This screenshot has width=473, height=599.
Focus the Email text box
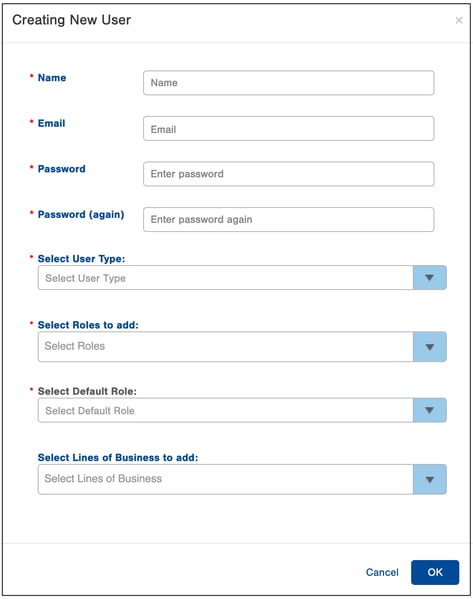288,128
